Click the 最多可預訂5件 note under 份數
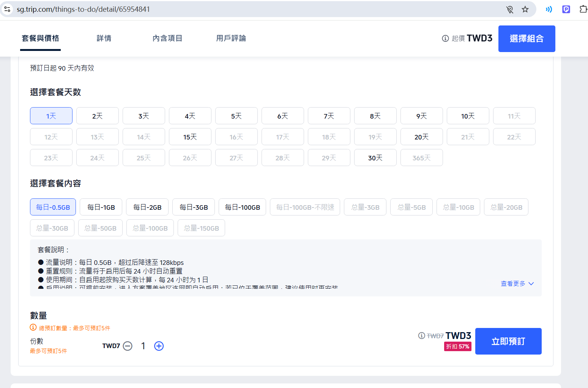 tap(49, 351)
